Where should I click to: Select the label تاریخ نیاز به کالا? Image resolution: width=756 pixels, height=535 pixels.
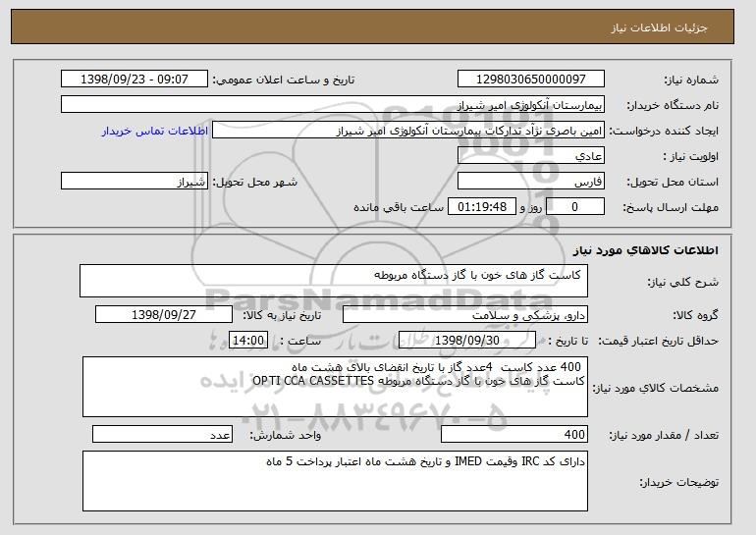tap(282, 315)
